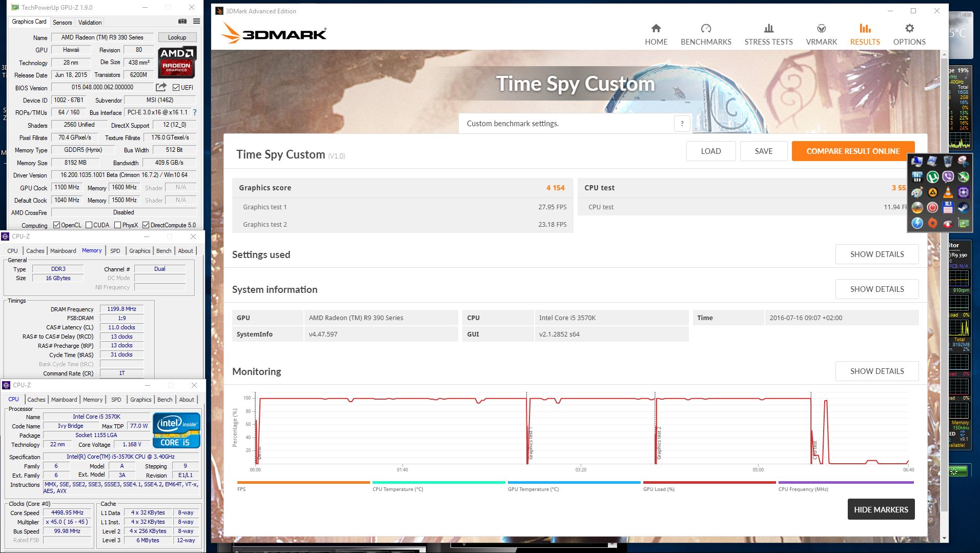Toggle the OpenCL checkbox
The width and height of the screenshot is (980, 553).
(56, 225)
